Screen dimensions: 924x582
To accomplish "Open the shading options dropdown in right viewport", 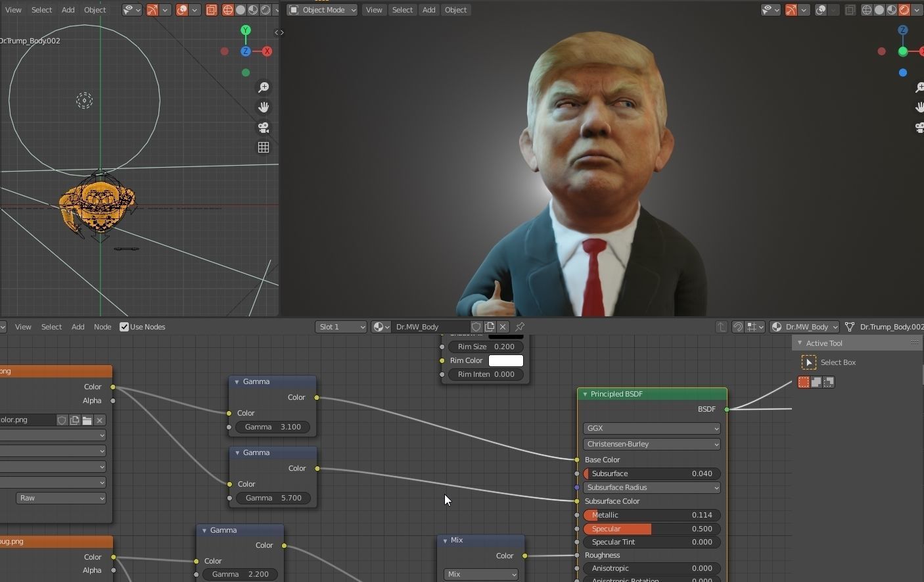I will click(917, 10).
